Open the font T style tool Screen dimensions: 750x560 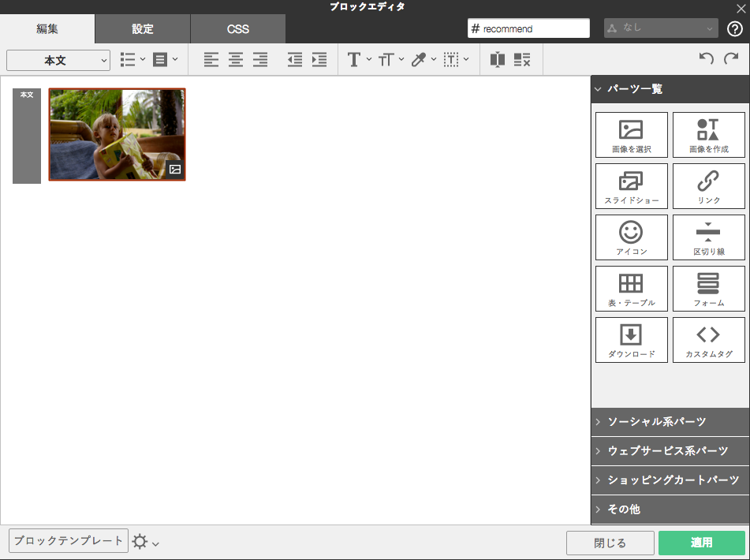(359, 60)
